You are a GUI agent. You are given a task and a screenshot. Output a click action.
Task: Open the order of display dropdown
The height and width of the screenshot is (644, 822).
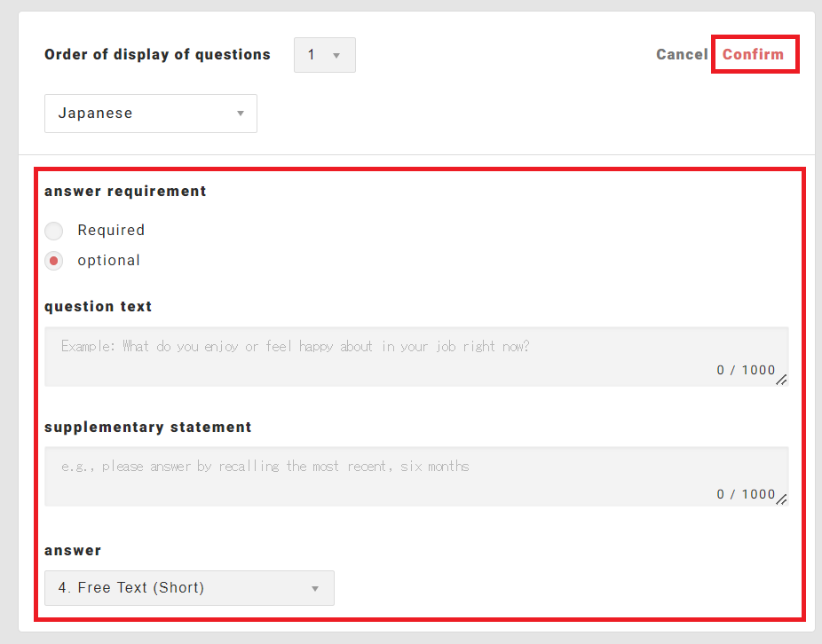(324, 55)
